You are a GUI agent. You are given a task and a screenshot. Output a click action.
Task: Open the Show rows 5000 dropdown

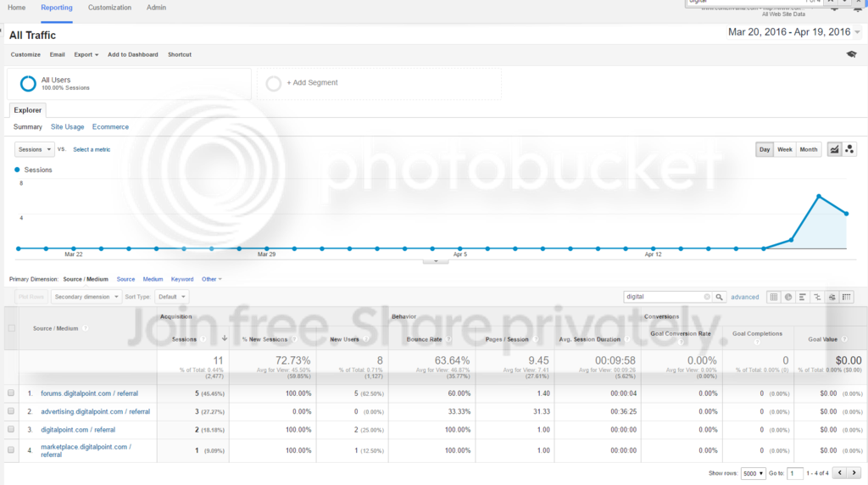point(754,473)
